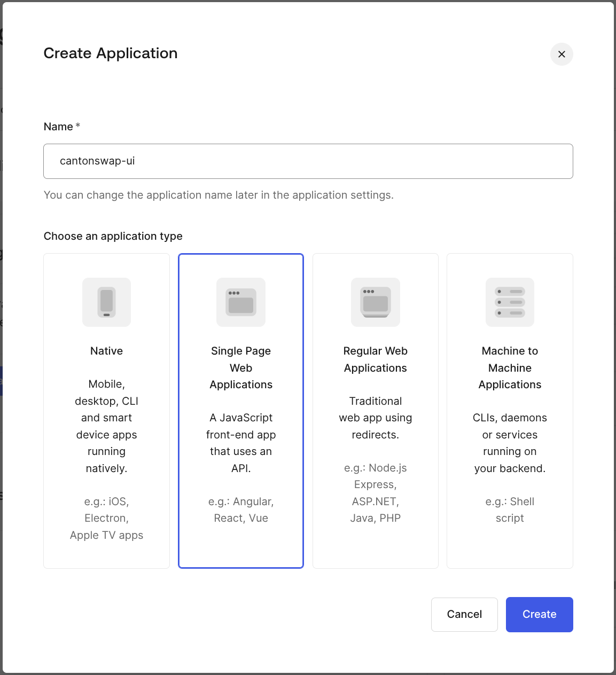
Task: Click the 'iOS, Electron, Apple TV apps' example text
Action: pyautogui.click(x=106, y=518)
